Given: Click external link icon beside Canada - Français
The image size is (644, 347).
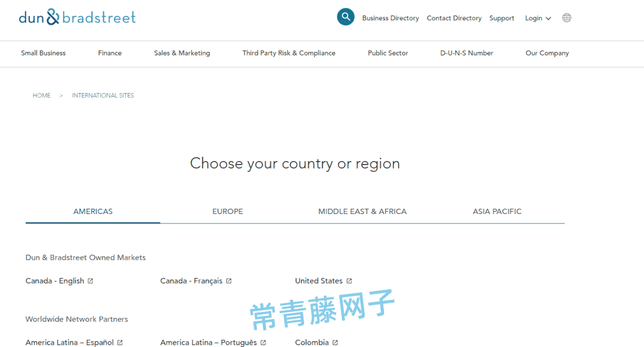Looking at the screenshot, I should [229, 281].
